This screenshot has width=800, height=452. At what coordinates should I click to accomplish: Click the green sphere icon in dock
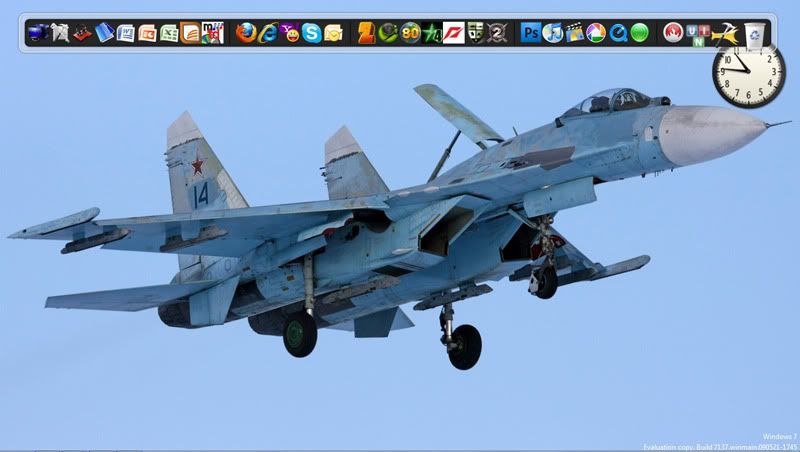(639, 33)
